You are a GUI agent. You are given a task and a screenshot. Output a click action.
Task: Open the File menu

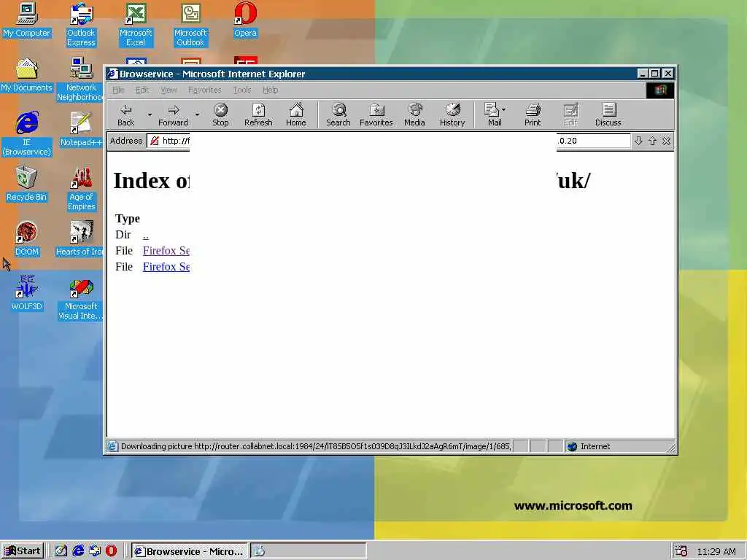(118, 90)
